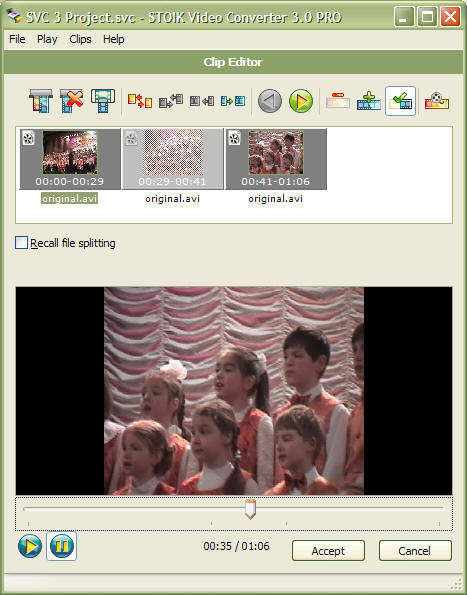Click the add clip icon with green plus
467x595 pixels.
click(369, 101)
